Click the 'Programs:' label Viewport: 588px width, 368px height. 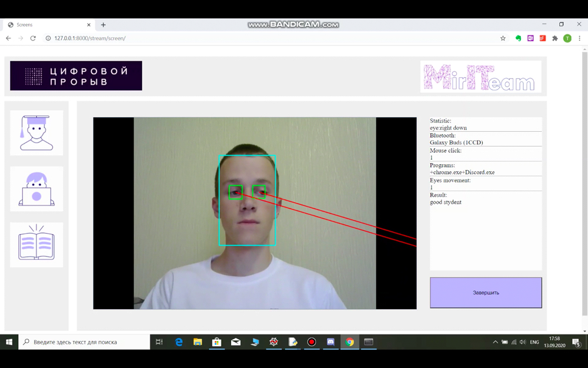(442, 165)
